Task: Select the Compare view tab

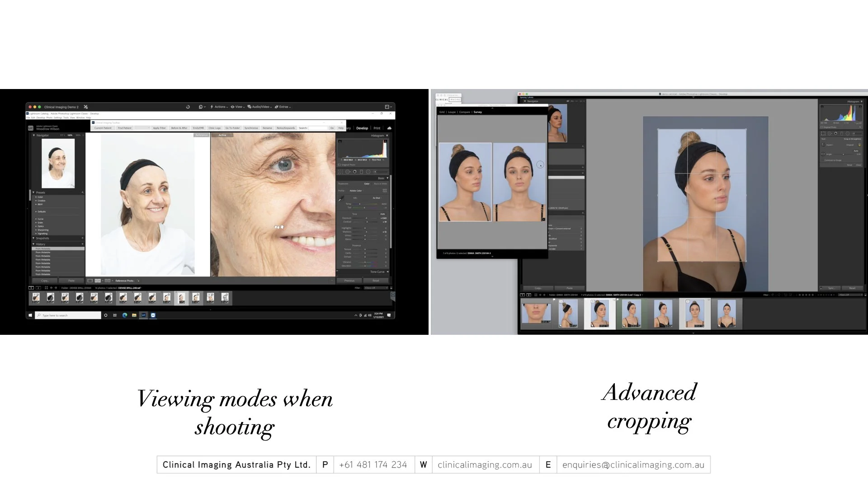Action: click(x=464, y=112)
